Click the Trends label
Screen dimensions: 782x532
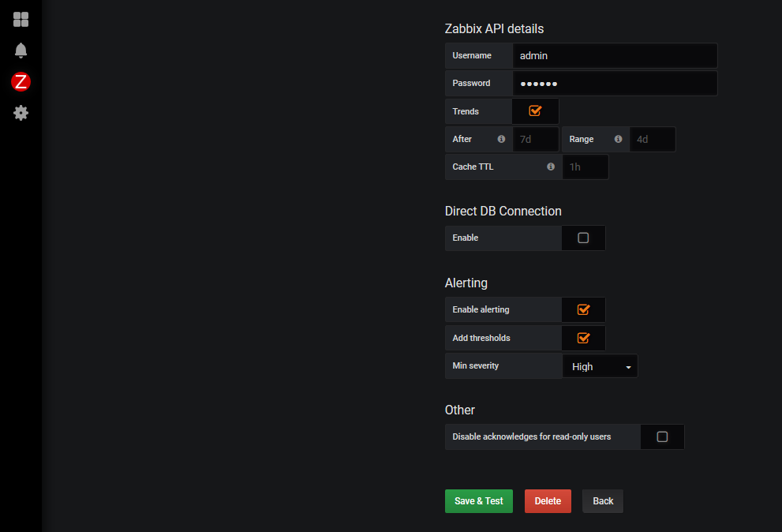pyautogui.click(x=466, y=111)
